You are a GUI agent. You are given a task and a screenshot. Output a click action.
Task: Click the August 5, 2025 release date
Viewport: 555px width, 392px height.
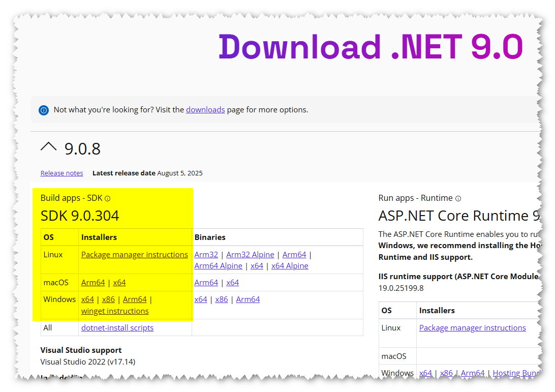(x=180, y=173)
